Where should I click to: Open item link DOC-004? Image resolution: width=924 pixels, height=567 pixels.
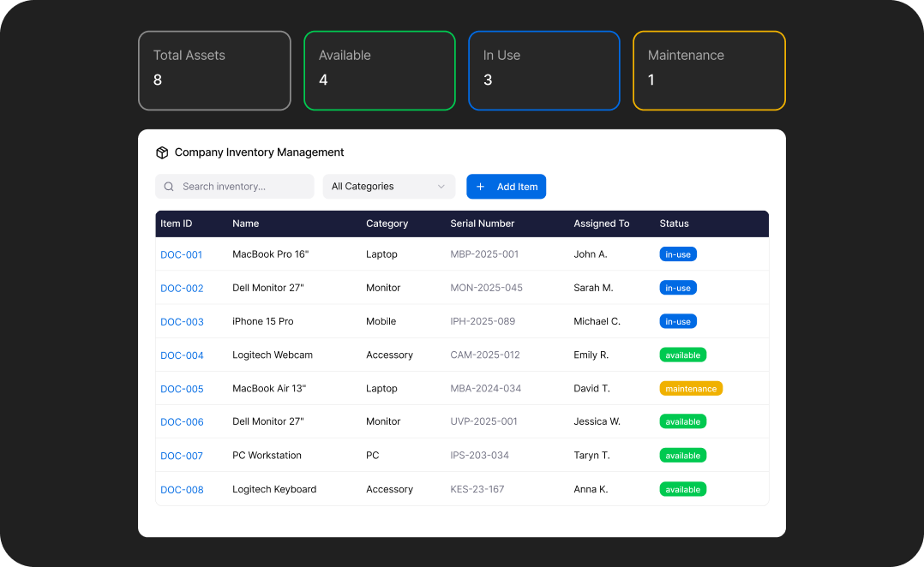pyautogui.click(x=182, y=355)
